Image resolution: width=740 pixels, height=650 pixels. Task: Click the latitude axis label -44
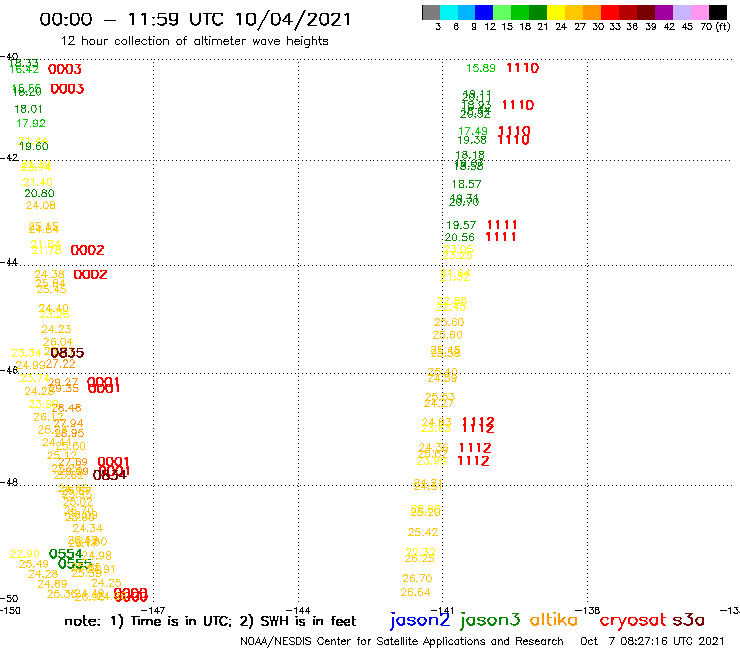coord(9,262)
